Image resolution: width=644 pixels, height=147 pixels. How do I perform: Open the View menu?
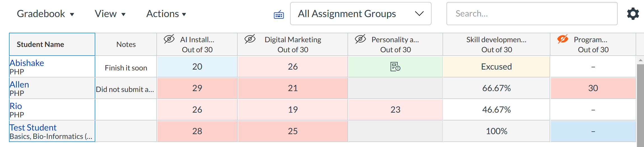(110, 14)
